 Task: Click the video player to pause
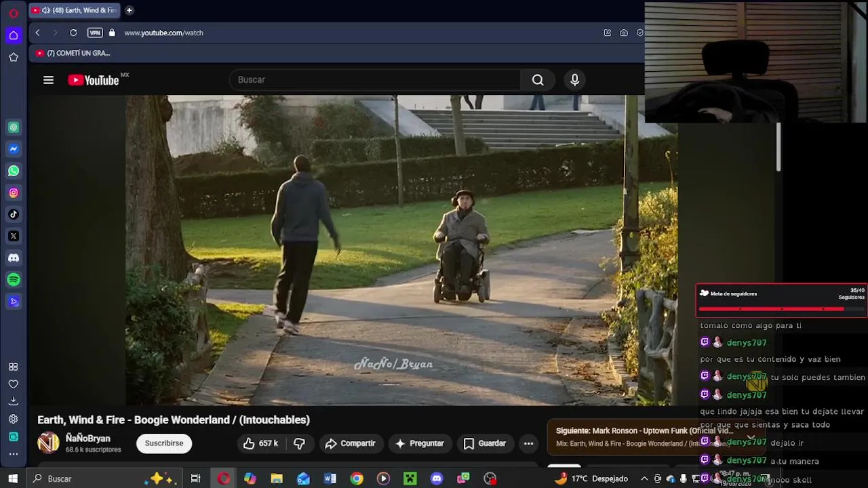click(x=401, y=250)
